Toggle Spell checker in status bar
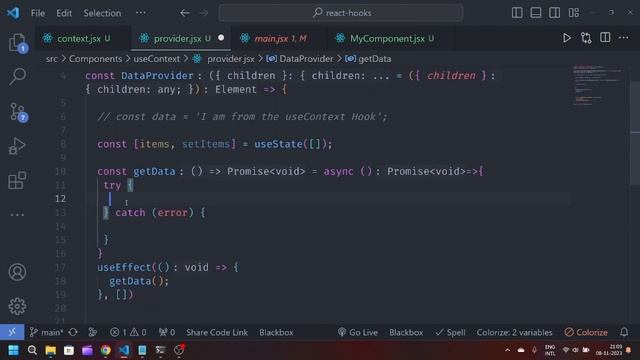Viewport: 640px width, 360px height. tap(450, 332)
